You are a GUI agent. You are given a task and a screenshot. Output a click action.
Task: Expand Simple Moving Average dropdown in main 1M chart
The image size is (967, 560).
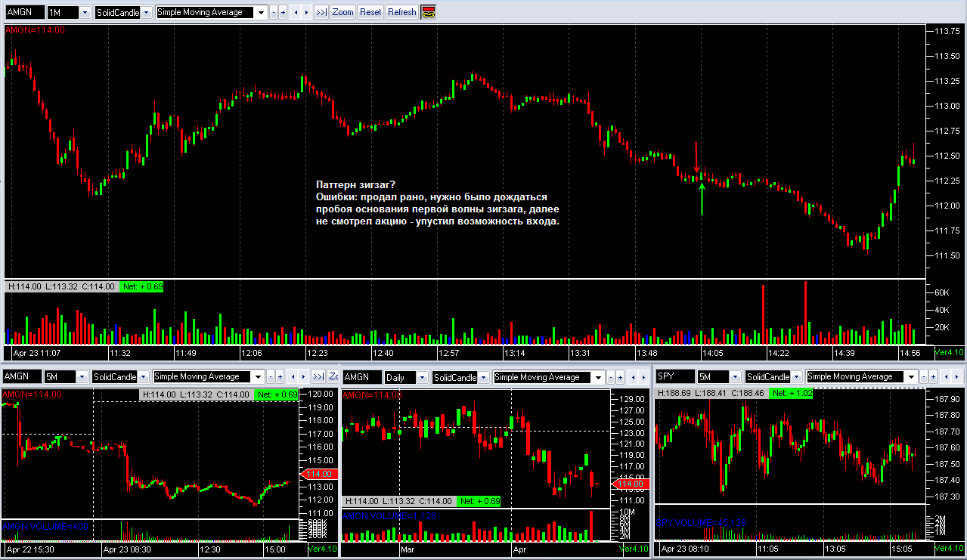[x=262, y=13]
